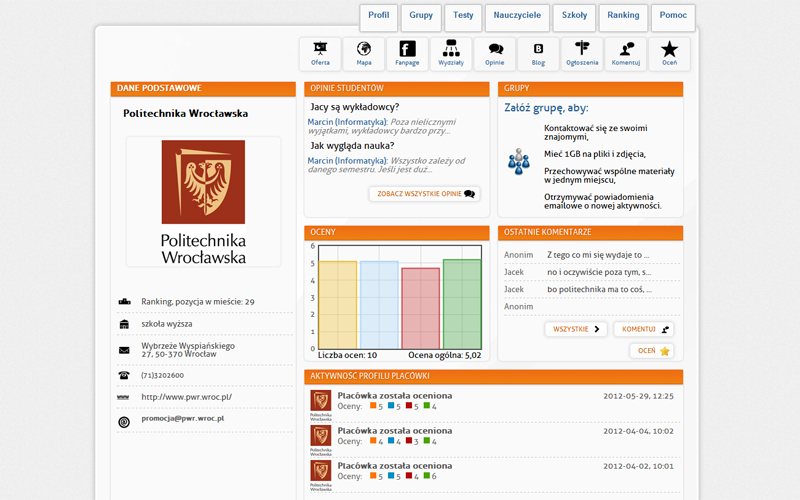Click 'Jacy są wykładowcy?' question heading
The height and width of the screenshot is (500, 800).
click(355, 107)
